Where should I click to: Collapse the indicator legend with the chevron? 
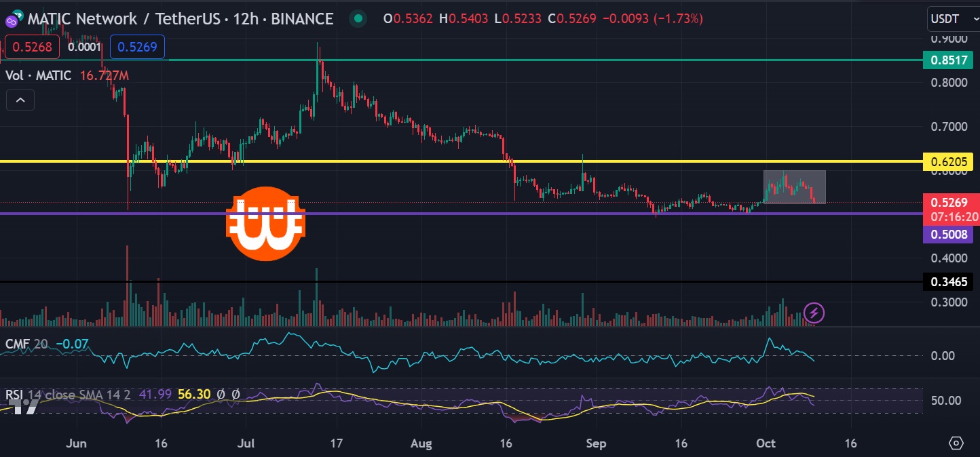(x=20, y=100)
